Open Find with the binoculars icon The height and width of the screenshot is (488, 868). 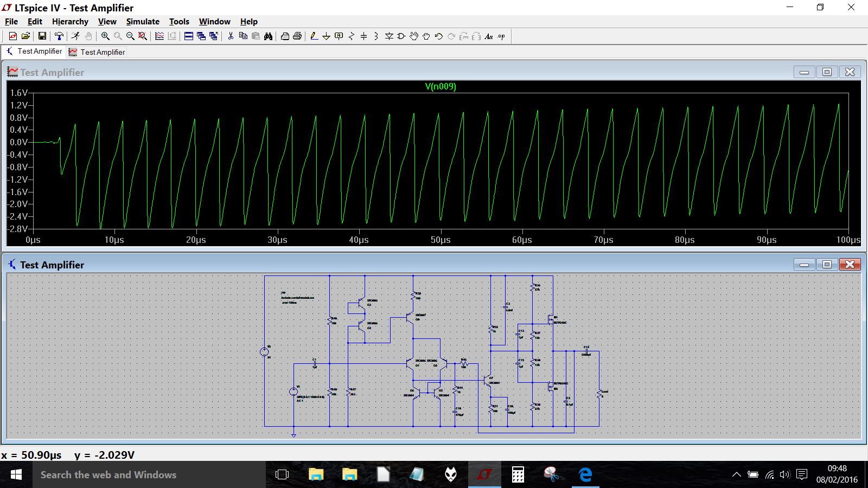pos(268,36)
